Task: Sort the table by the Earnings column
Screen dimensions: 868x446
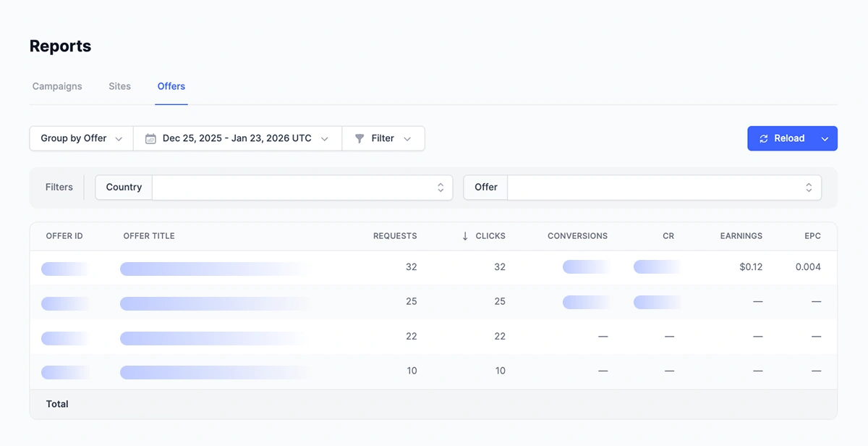Action: [x=741, y=236]
